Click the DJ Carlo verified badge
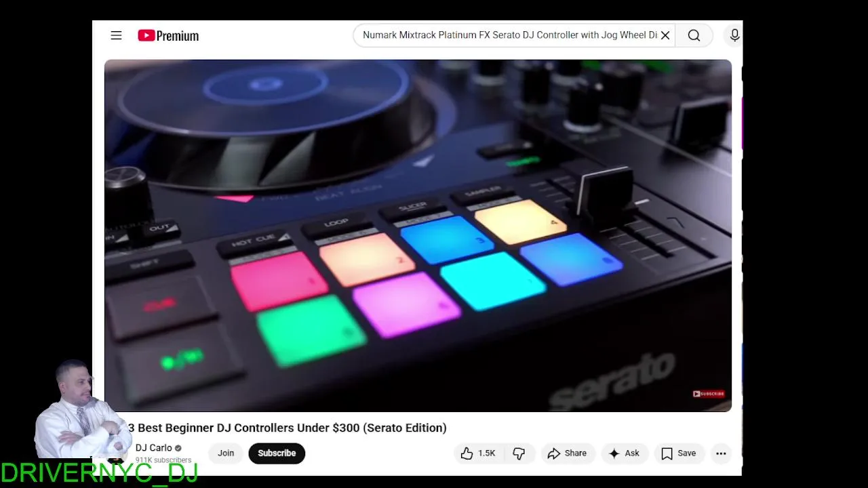 pos(178,448)
